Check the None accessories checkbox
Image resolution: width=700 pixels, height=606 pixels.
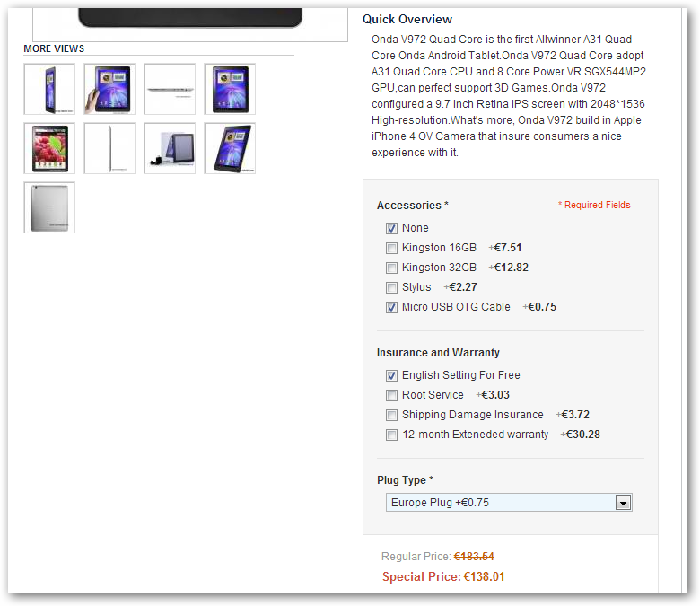[x=391, y=229]
